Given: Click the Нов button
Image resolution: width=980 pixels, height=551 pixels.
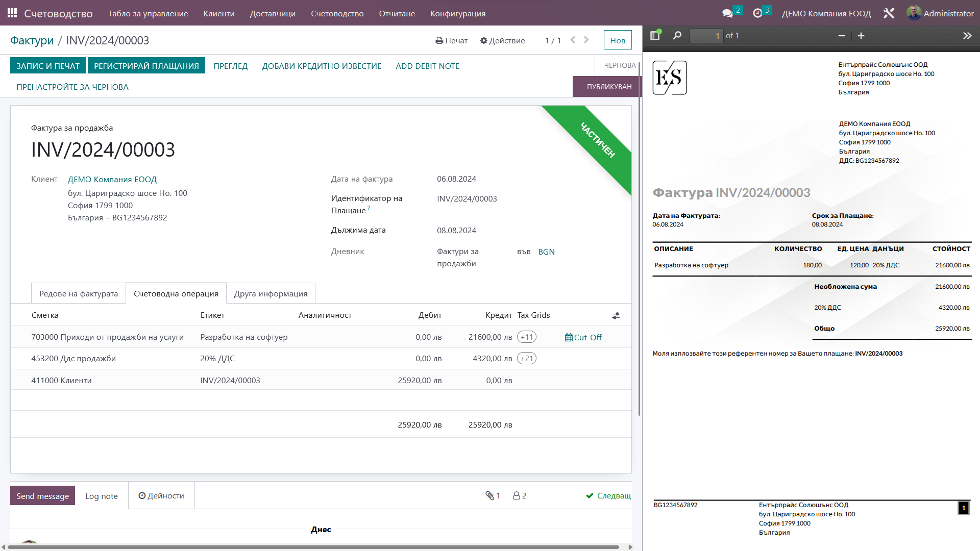Looking at the screenshot, I should [x=618, y=40].
